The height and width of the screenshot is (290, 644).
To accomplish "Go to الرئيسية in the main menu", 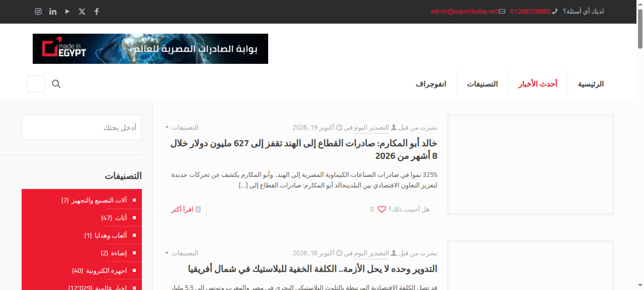I will coord(591,84).
